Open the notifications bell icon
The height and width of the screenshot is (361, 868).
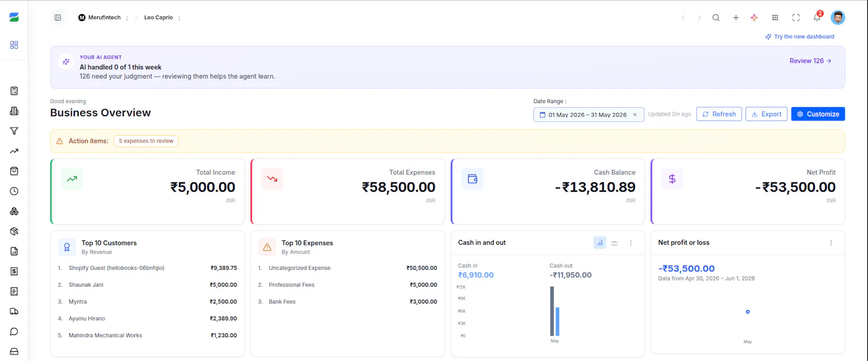coord(817,17)
